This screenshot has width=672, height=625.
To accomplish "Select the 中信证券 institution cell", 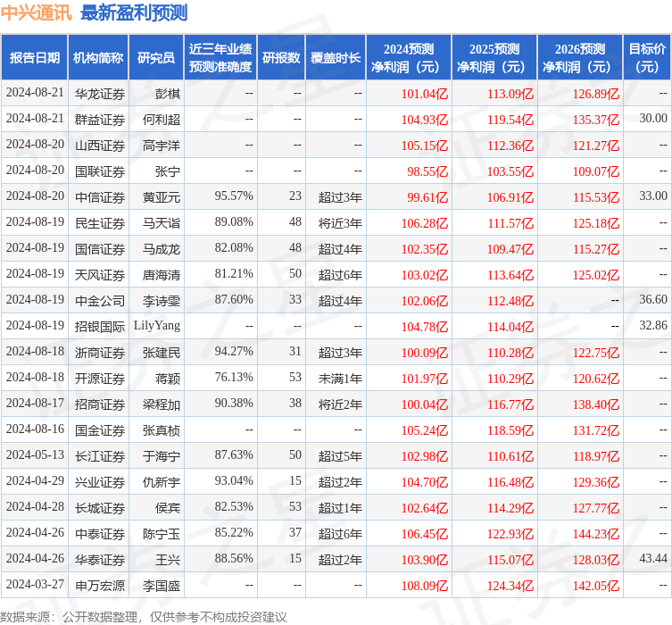I will [99, 197].
